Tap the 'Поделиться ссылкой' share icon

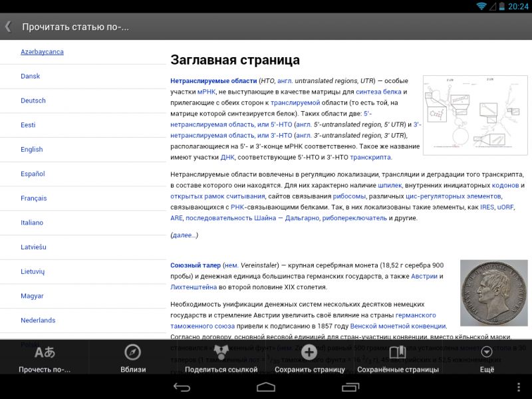[221, 352]
